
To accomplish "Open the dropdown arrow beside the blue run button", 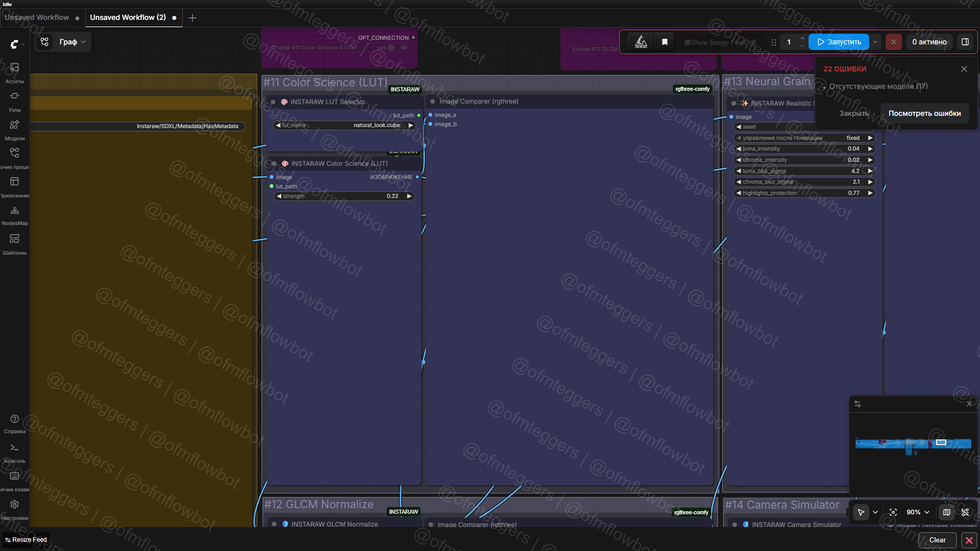I will [875, 42].
